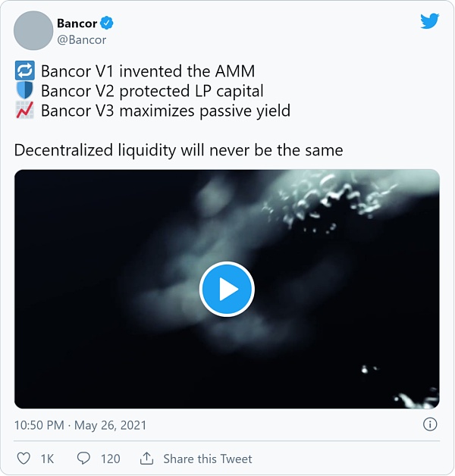Viewport: 455px width, 476px height.
Task: Click the text 'Decentralized liquidity will never be the same'
Action: (179, 150)
